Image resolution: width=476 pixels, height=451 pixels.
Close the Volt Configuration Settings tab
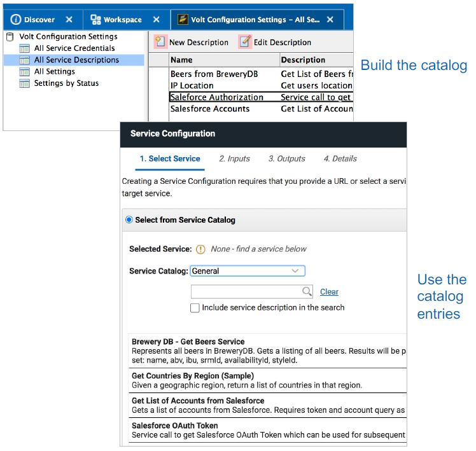330,20
